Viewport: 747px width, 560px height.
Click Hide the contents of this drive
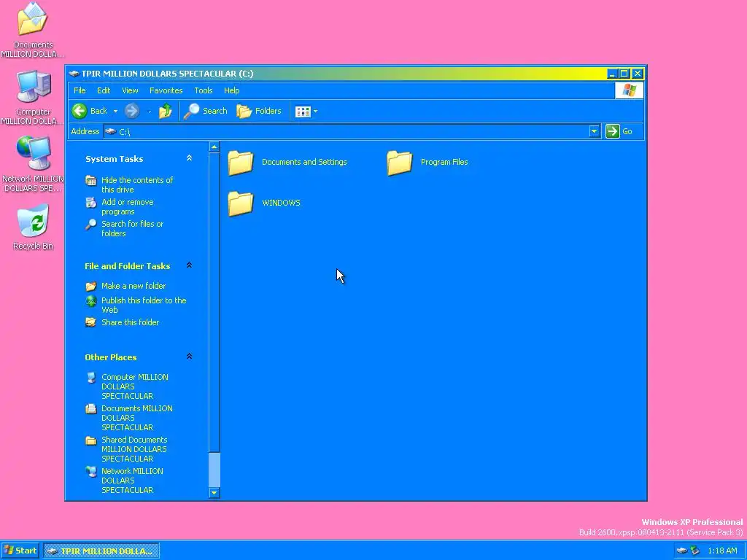click(x=136, y=184)
